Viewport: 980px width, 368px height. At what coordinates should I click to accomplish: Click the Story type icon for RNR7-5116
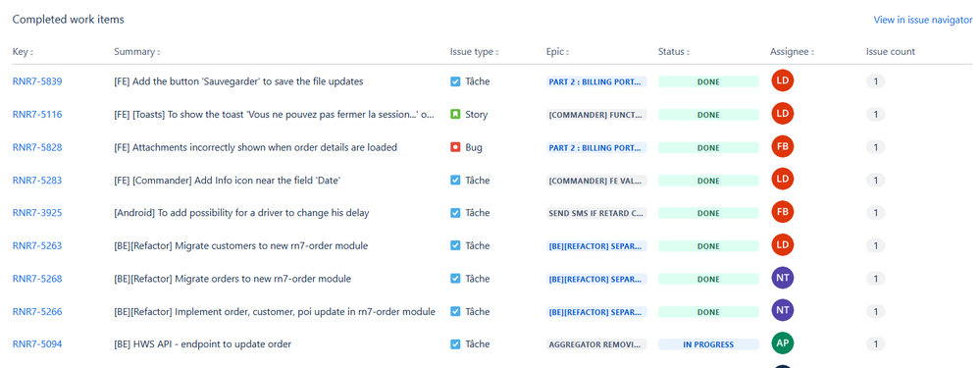point(455,115)
